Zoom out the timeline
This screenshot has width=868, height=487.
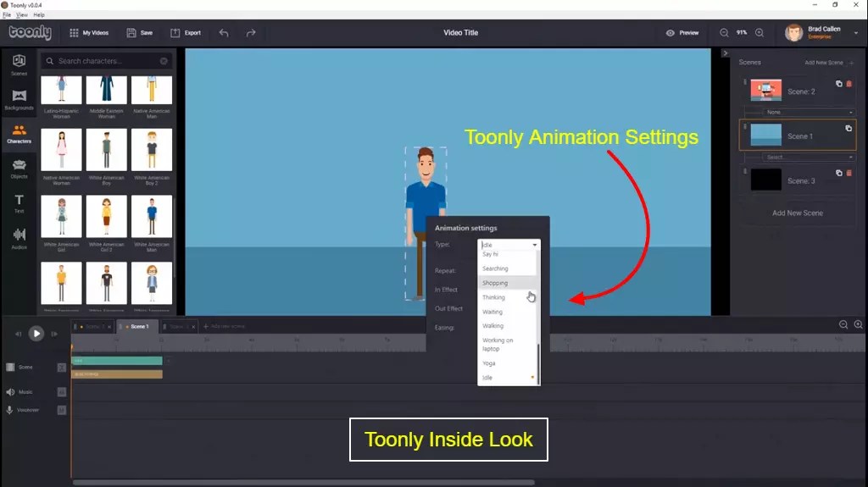click(x=843, y=325)
